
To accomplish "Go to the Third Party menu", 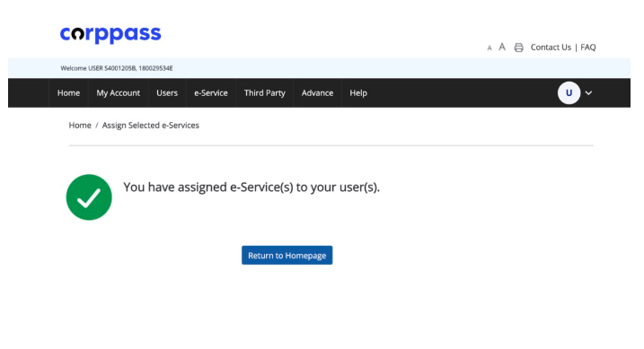I will pyautogui.click(x=264, y=93).
